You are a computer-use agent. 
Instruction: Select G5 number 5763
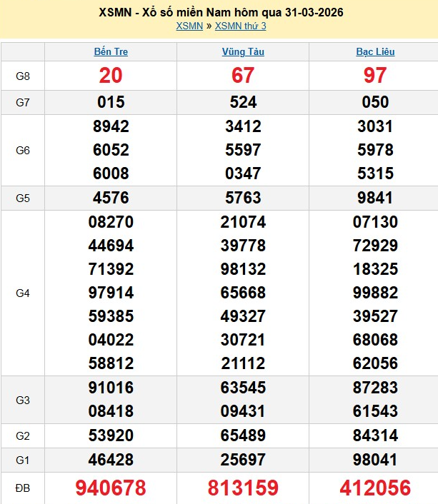pos(243,198)
